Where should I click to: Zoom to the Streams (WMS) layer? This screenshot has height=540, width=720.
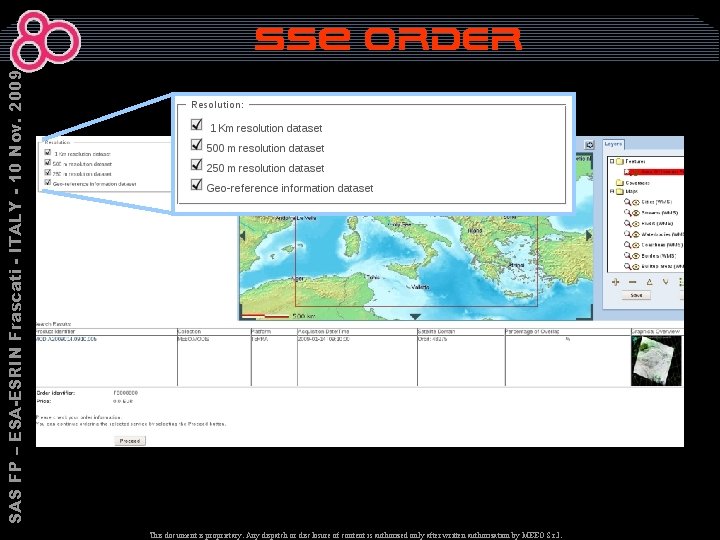click(x=627, y=213)
